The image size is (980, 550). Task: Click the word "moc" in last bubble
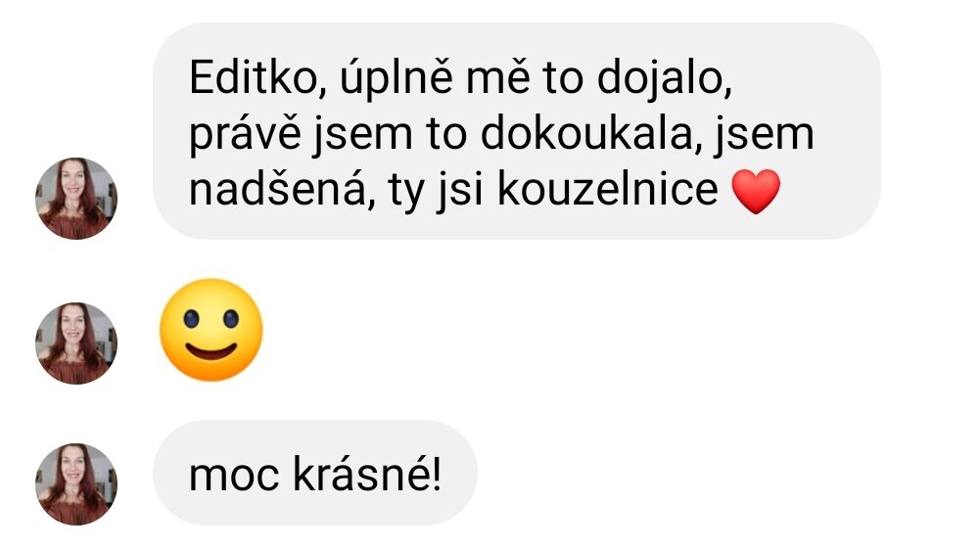coord(234,478)
